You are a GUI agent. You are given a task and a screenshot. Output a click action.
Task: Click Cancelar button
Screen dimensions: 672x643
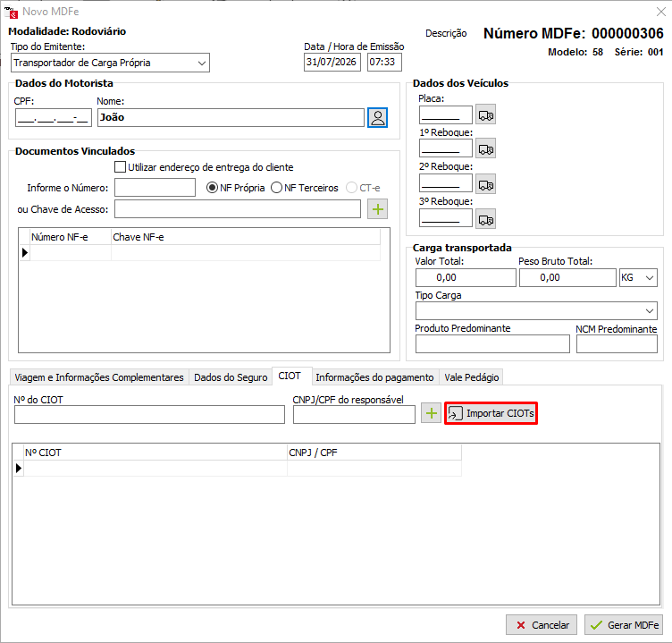(x=542, y=625)
